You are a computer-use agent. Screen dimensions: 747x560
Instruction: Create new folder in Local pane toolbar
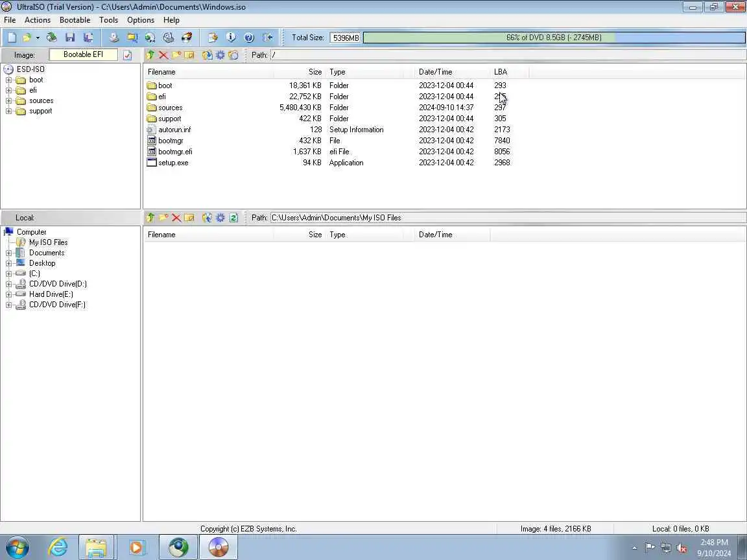pyautogui.click(x=163, y=218)
